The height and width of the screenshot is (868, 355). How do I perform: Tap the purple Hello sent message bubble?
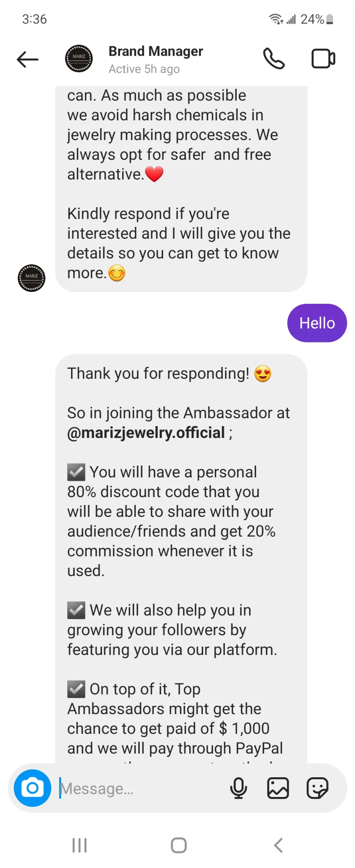pos(317,323)
